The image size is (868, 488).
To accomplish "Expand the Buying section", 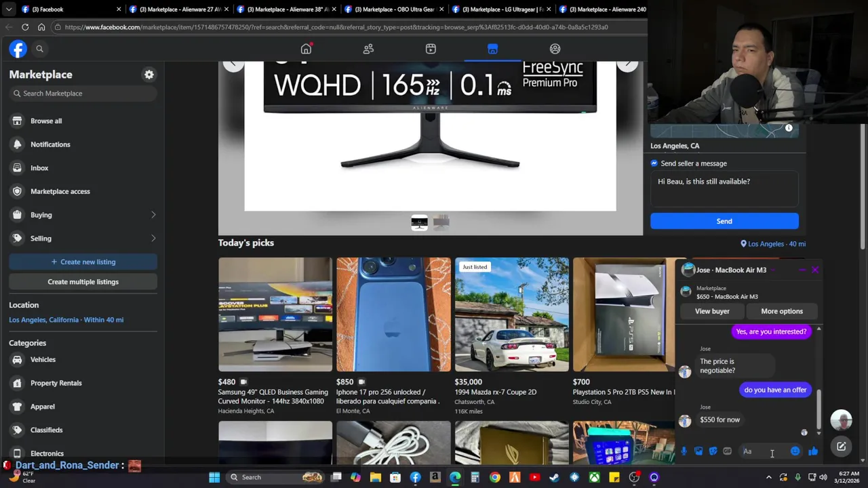I will 83,215.
